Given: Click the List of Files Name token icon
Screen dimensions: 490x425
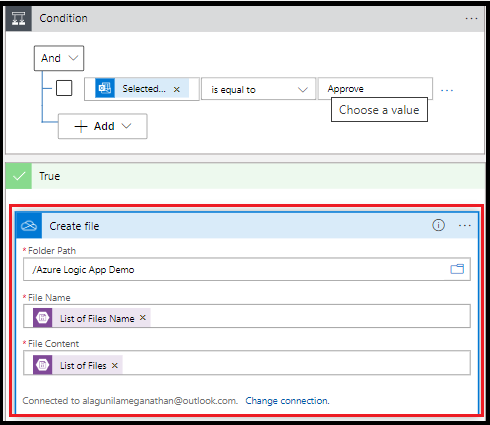Looking at the screenshot, I should (x=43, y=318).
